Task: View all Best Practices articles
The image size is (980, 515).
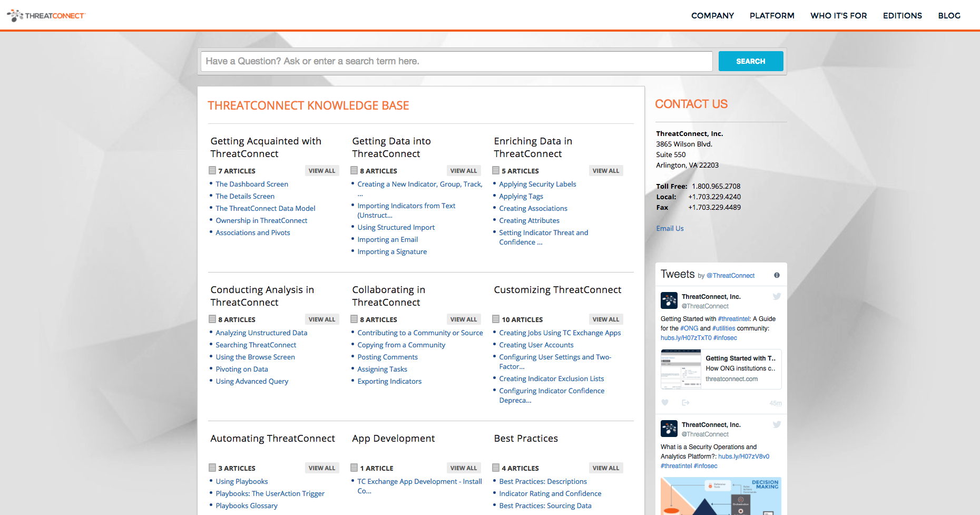Action: point(606,468)
